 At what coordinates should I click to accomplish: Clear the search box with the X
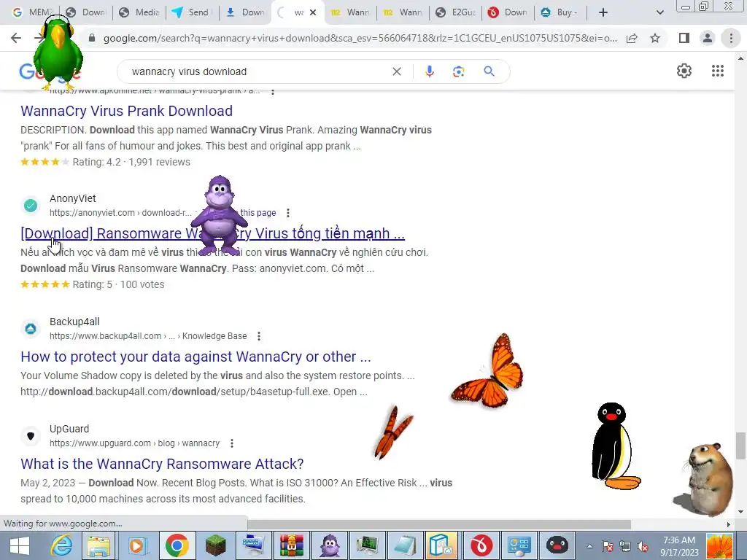pos(396,71)
